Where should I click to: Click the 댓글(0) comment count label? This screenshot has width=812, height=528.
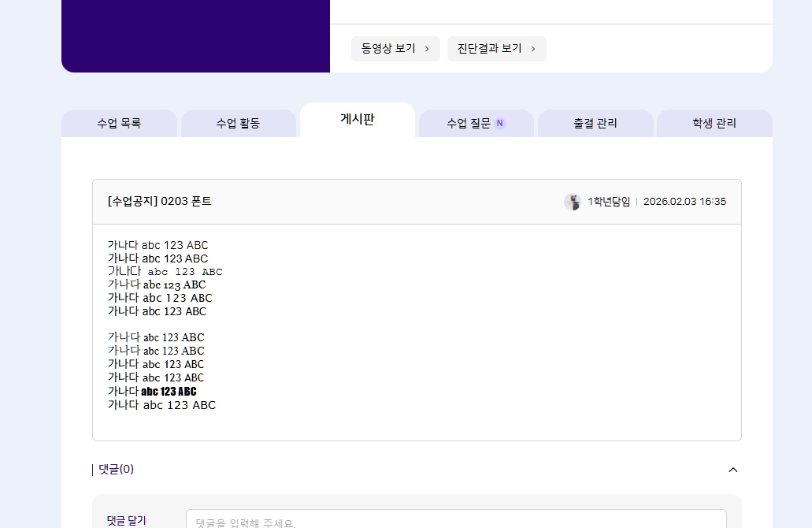click(117, 470)
